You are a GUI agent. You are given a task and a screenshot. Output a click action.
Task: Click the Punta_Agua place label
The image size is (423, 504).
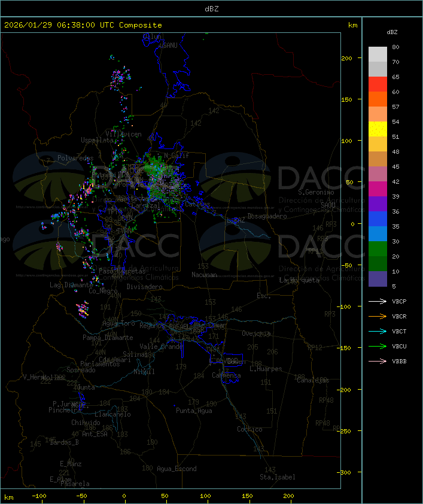194,411
